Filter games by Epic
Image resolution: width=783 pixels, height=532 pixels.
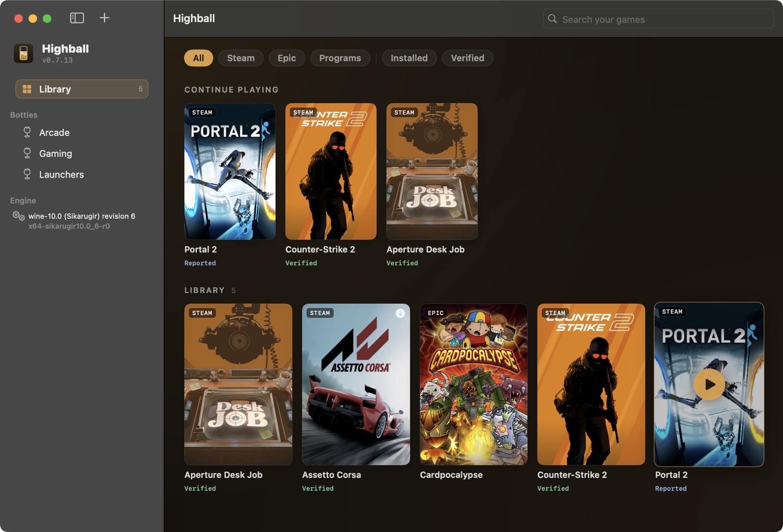tap(287, 58)
